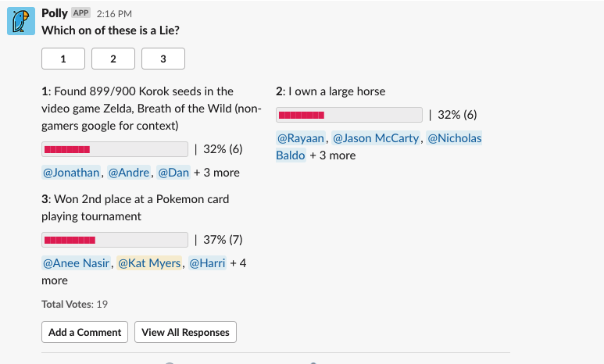The image size is (604, 364).
Task: Click the @Anee Nasir mention
Action: tap(76, 263)
